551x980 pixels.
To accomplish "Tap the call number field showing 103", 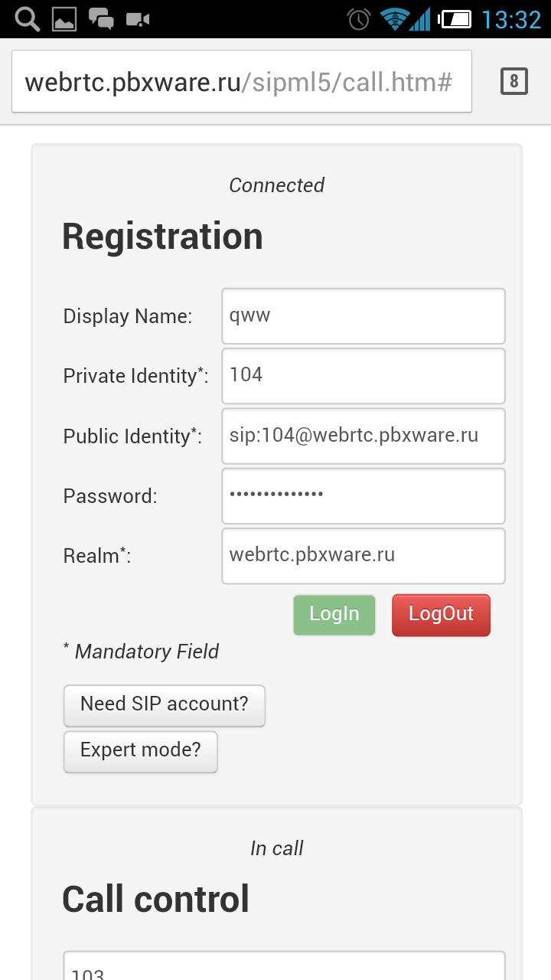I will coord(285,966).
